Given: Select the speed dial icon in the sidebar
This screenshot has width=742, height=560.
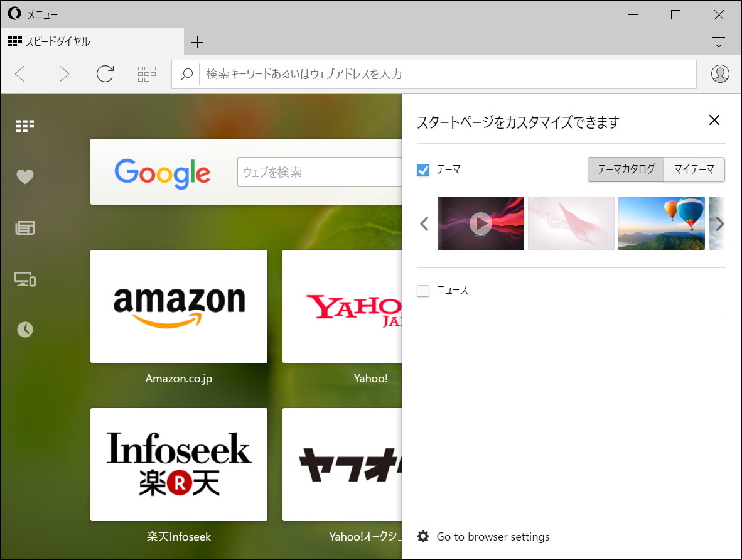Looking at the screenshot, I should click(24, 125).
